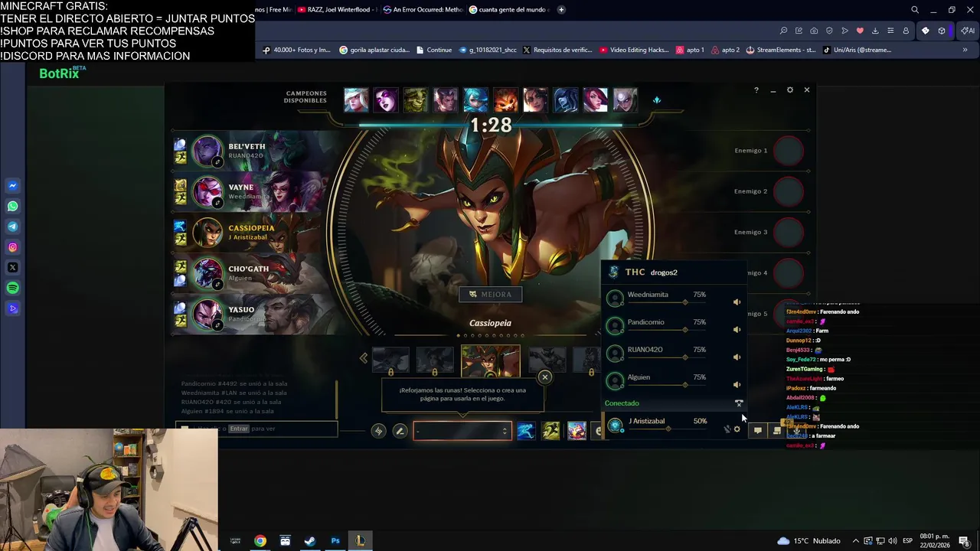The height and width of the screenshot is (551, 980).
Task: Open Messenger in browser sidebar
Action: [12, 186]
